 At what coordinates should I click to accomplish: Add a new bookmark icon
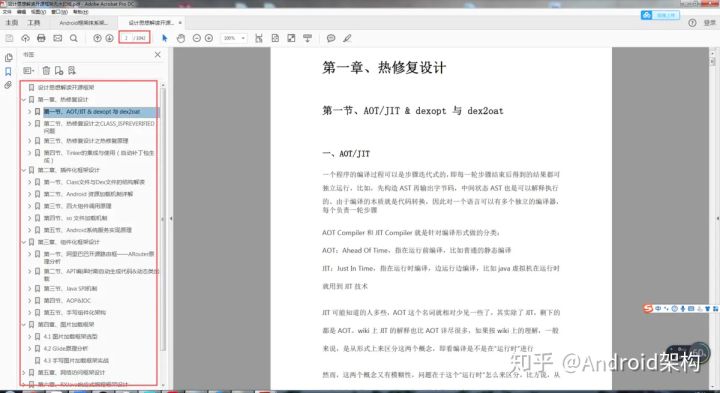tap(59, 71)
